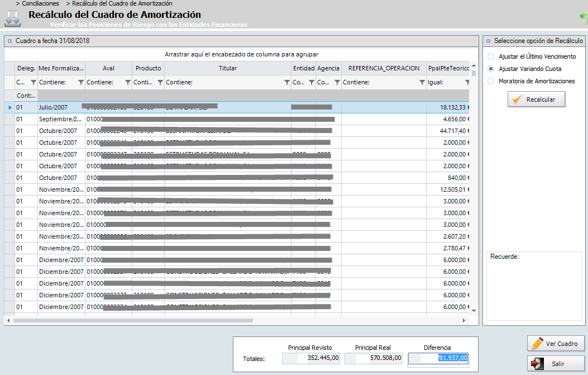Click the Principal Revisto total field
The width and height of the screenshot is (588, 375).
click(311, 358)
